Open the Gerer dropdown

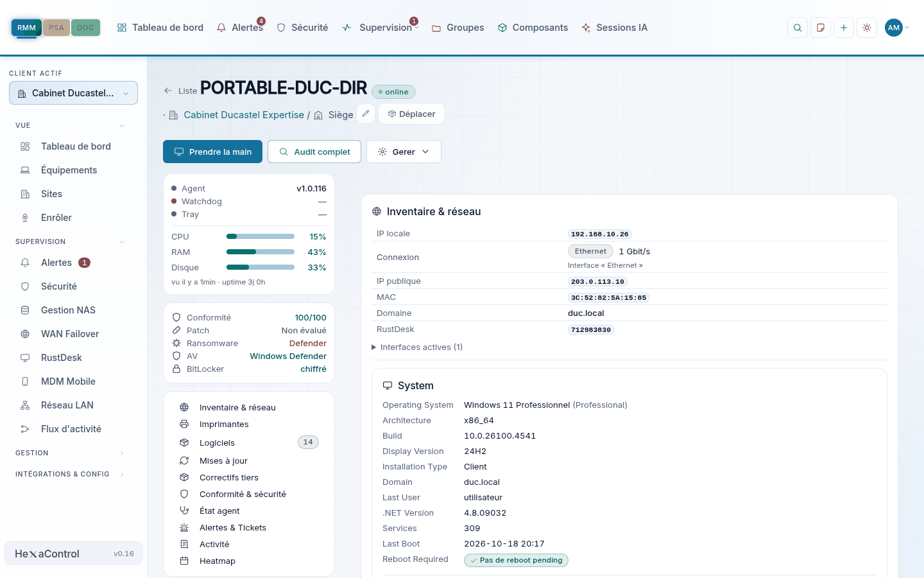point(404,152)
